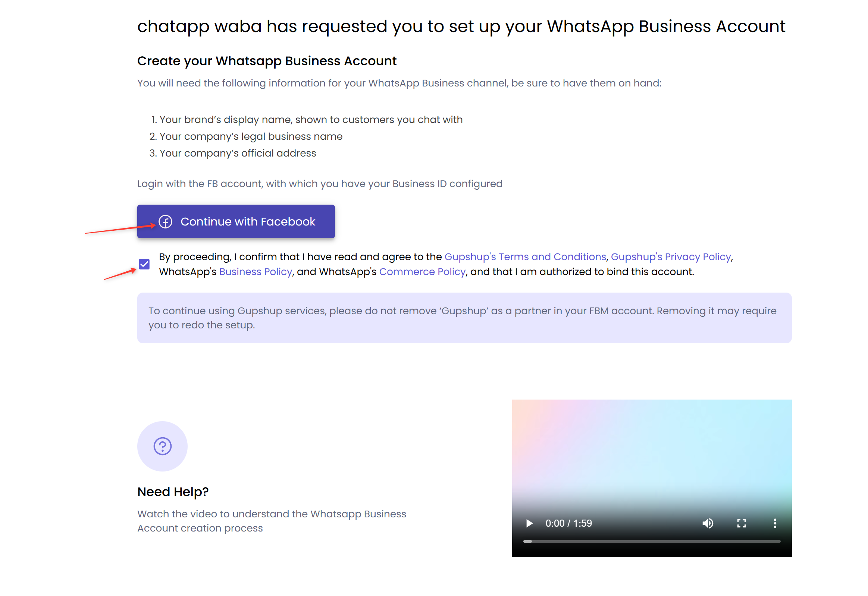Open WhatsApp's Business Policy link
Screen dimensions: 868x596
256,272
